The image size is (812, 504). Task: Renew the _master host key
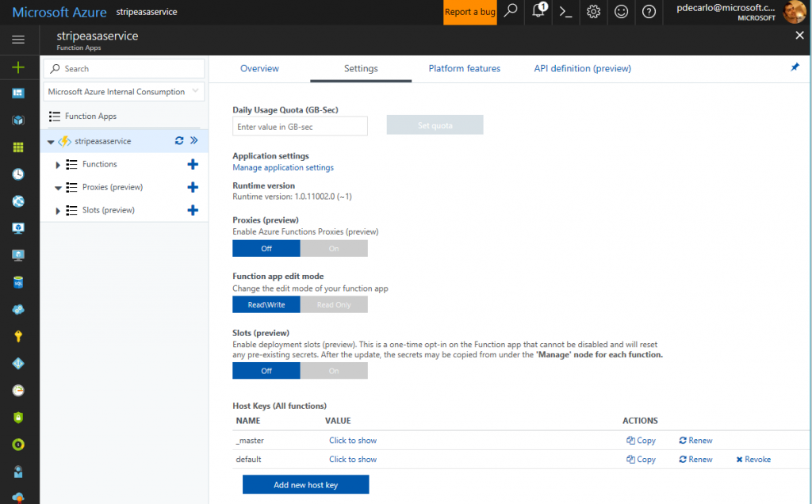[x=695, y=441]
